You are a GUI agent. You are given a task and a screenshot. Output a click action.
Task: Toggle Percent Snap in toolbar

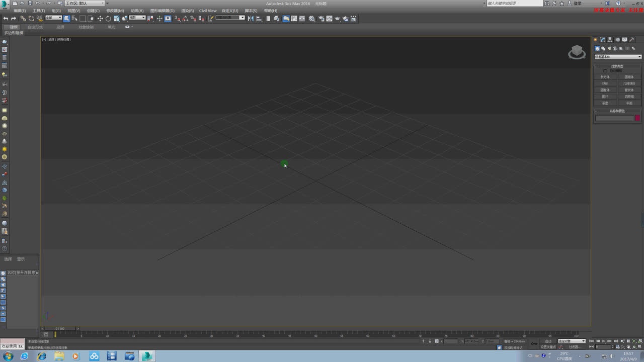[193, 19]
